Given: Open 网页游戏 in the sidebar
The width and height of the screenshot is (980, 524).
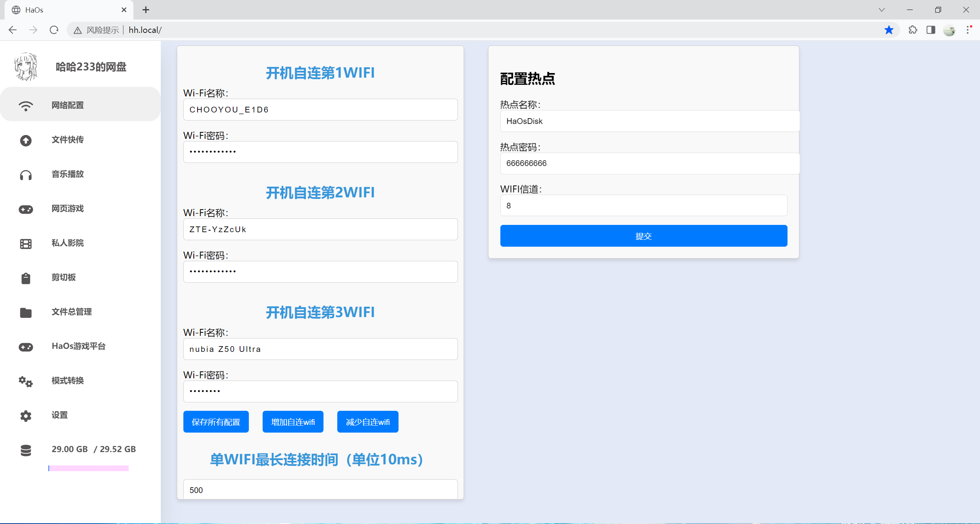Looking at the screenshot, I should click(x=80, y=208).
